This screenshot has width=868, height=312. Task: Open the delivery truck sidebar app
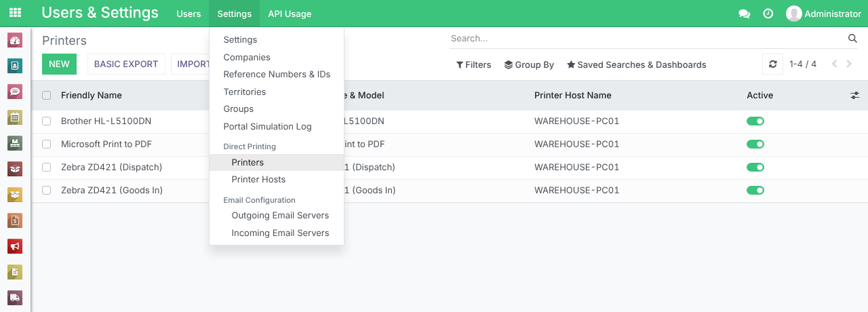pos(15,298)
